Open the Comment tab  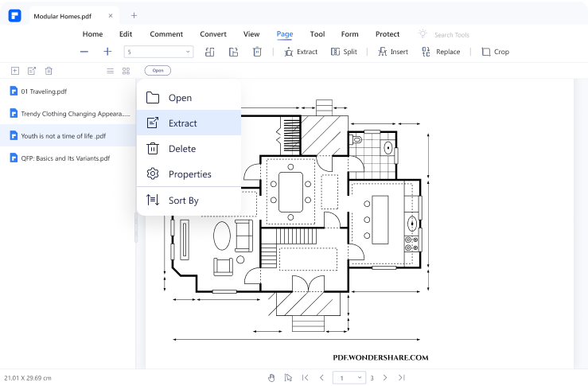tap(166, 34)
